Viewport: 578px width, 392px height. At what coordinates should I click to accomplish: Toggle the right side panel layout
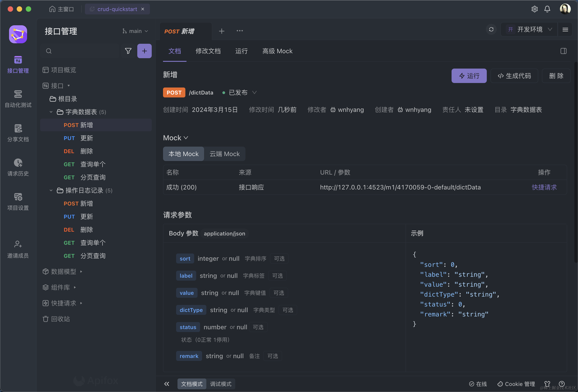click(x=564, y=51)
